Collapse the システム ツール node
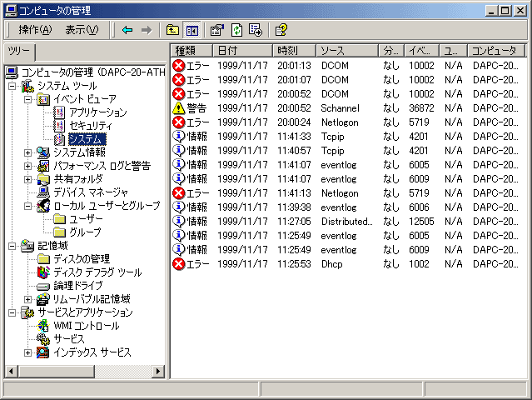Image resolution: width=532 pixels, height=400 pixels. coord(12,86)
